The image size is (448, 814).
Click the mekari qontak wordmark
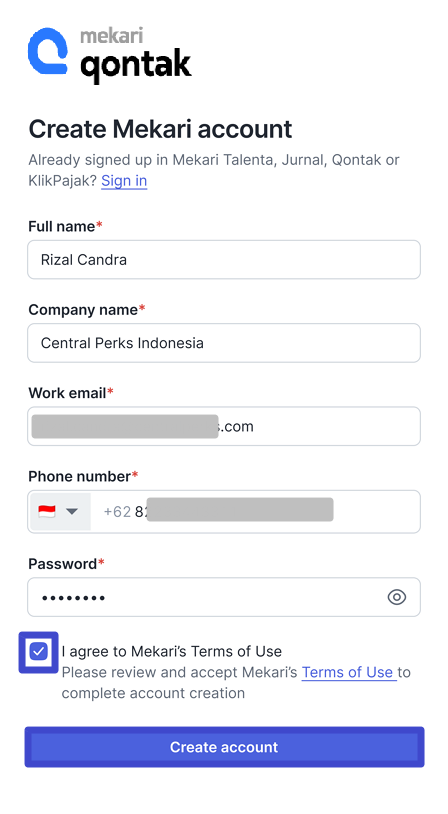pyautogui.click(x=135, y=56)
